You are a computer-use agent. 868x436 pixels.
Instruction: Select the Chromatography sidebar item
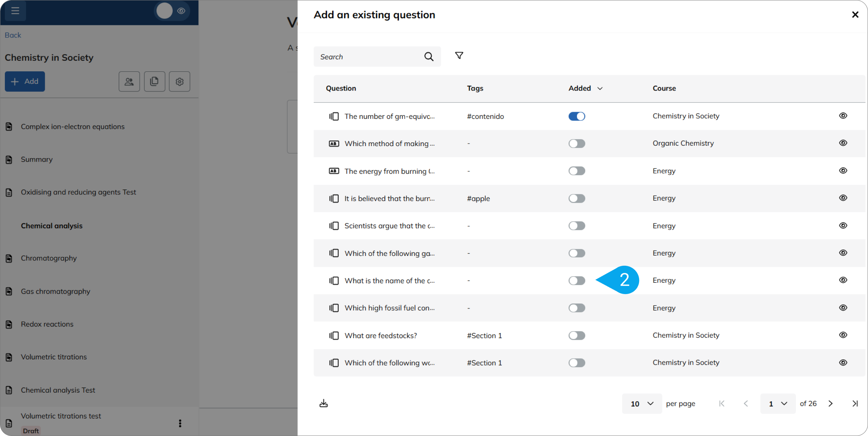(49, 258)
